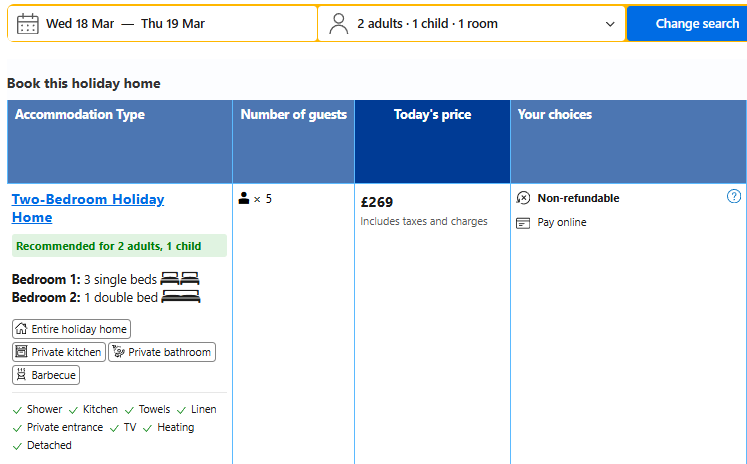Image resolution: width=747 pixels, height=464 pixels.
Task: Click the Today's price column header
Action: 433,141
